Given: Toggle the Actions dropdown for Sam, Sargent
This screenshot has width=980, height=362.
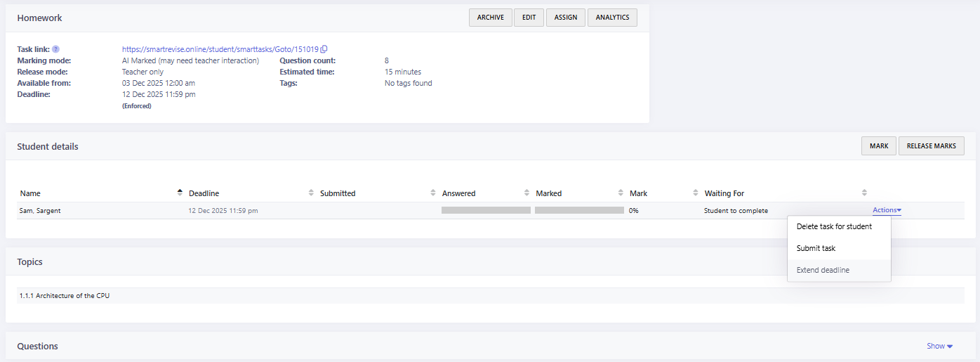Looking at the screenshot, I should [x=887, y=210].
